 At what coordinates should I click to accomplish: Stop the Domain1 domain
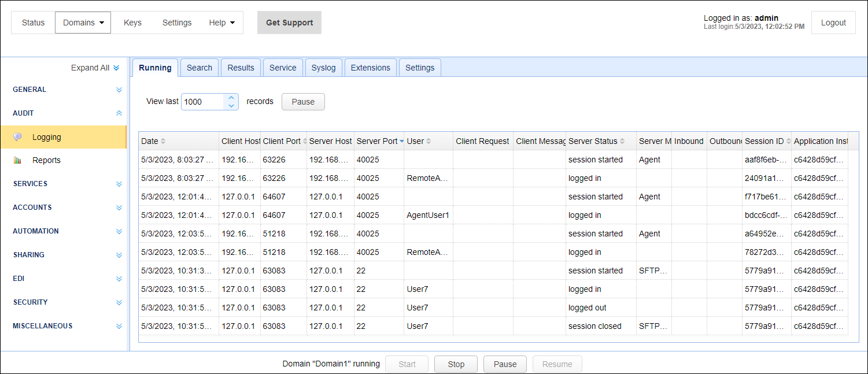[x=456, y=364]
